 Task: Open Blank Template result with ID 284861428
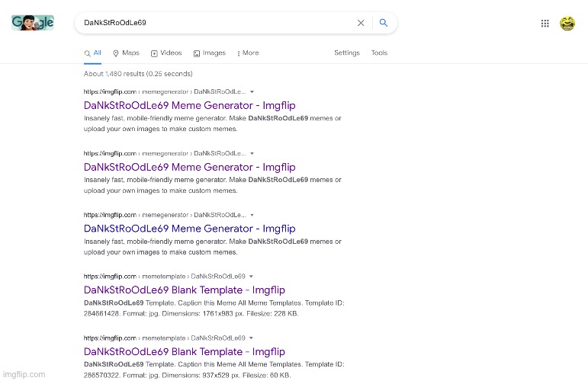[x=184, y=290]
